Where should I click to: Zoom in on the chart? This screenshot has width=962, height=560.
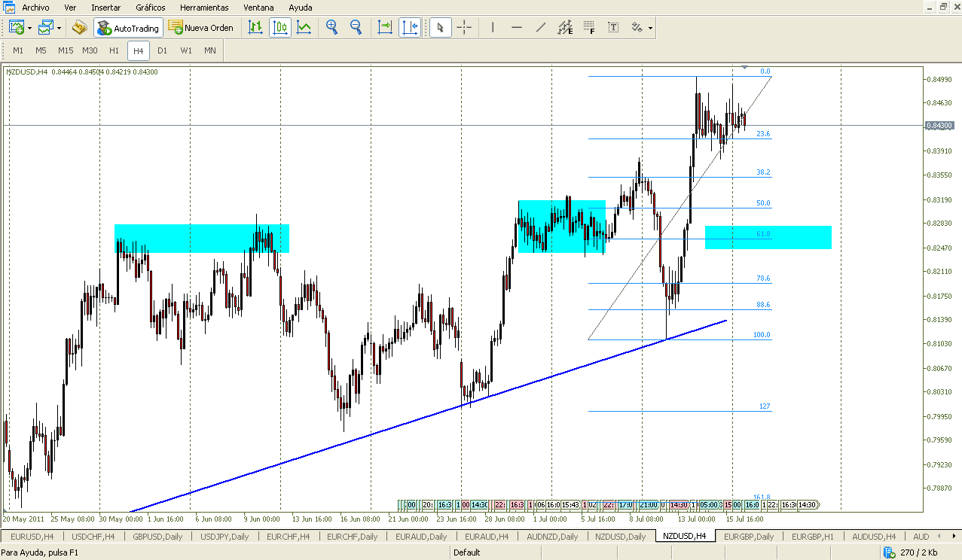click(331, 28)
